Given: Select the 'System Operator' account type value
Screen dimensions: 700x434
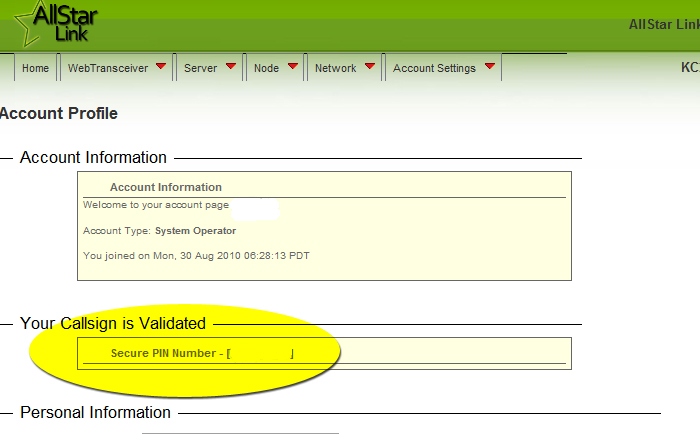Looking at the screenshot, I should (x=196, y=231).
